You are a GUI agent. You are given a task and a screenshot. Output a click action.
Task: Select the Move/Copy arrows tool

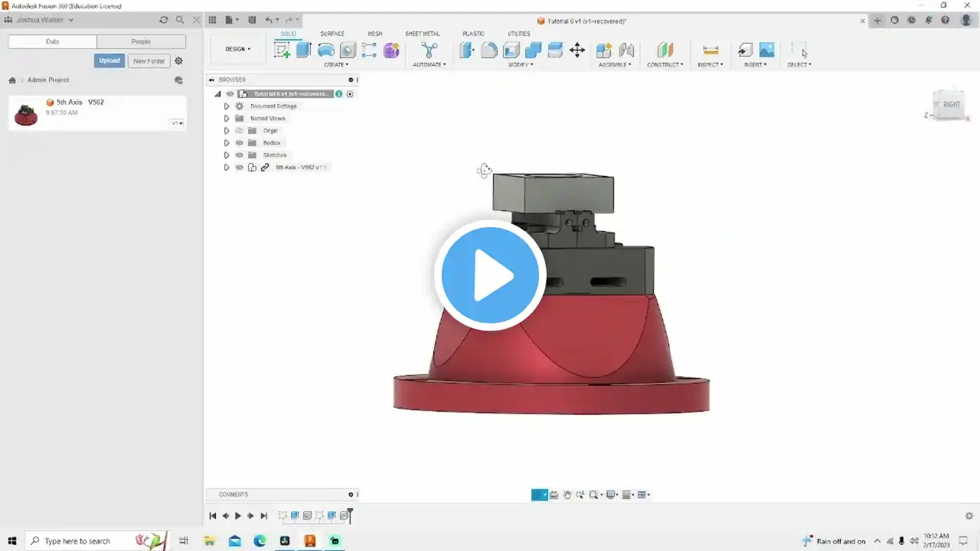coord(577,50)
